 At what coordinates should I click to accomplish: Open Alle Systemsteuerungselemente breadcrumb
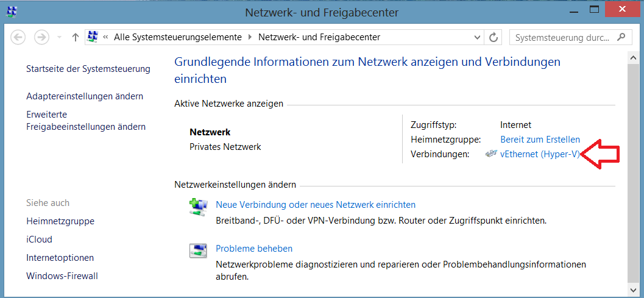[x=178, y=37]
